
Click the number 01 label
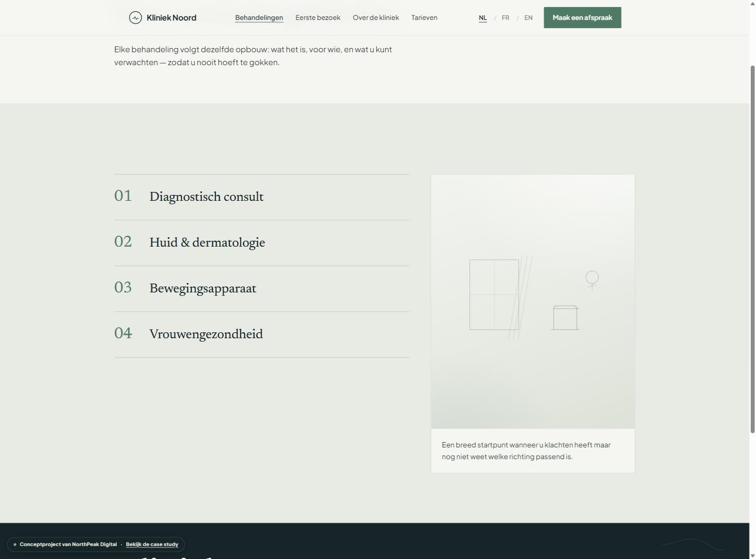(123, 196)
